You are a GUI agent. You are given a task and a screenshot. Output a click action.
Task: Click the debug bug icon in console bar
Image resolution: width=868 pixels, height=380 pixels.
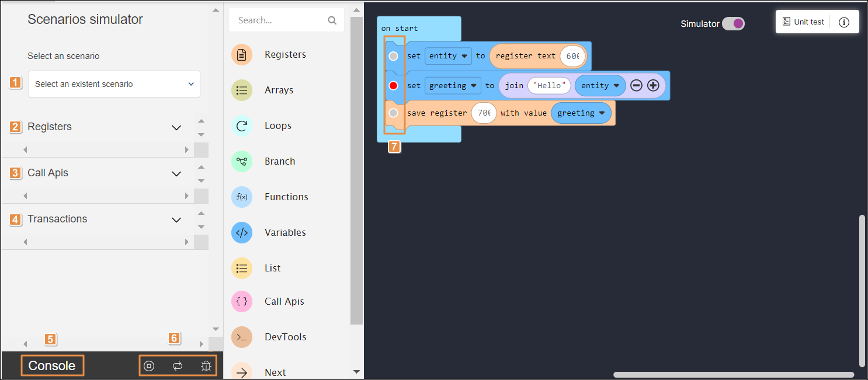pyautogui.click(x=206, y=366)
